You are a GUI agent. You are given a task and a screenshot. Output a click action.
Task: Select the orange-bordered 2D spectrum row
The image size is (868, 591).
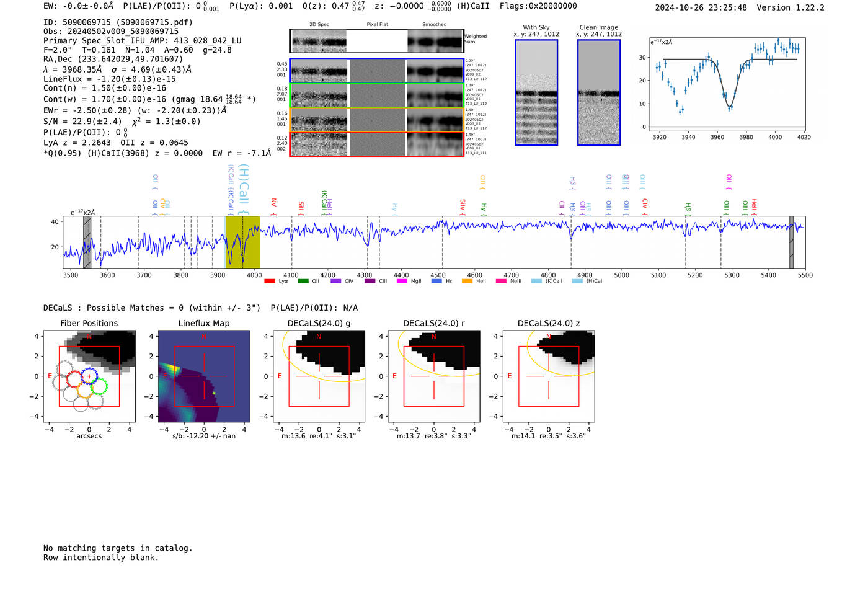376,120
